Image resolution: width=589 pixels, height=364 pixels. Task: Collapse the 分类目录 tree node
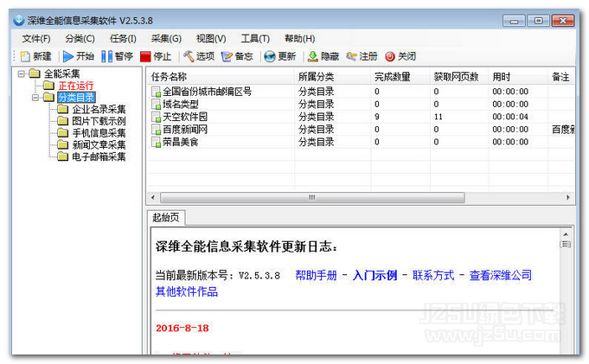click(x=35, y=98)
